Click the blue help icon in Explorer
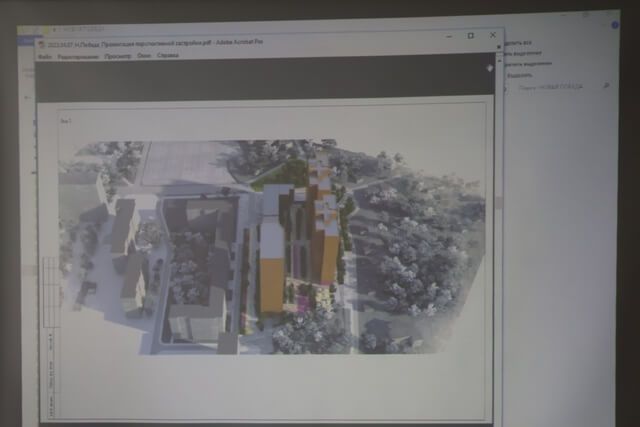The image size is (640, 427). pos(614,24)
